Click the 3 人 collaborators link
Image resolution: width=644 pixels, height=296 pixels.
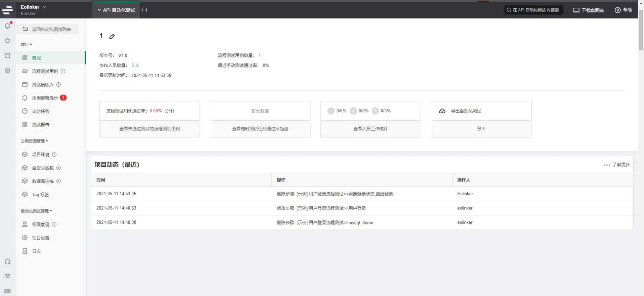[x=135, y=66]
